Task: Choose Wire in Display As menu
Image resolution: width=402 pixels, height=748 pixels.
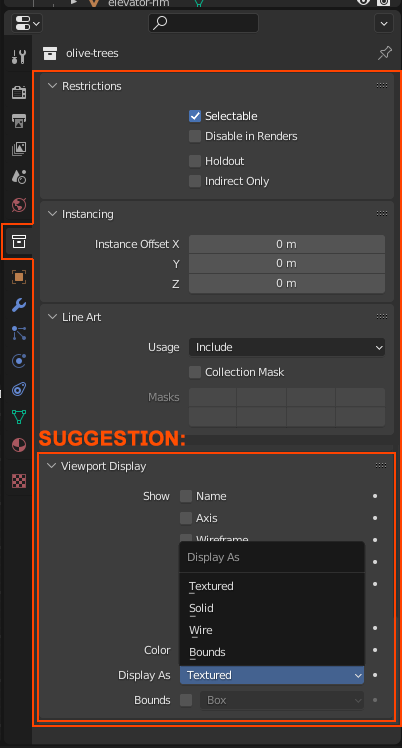Action: tap(272, 630)
